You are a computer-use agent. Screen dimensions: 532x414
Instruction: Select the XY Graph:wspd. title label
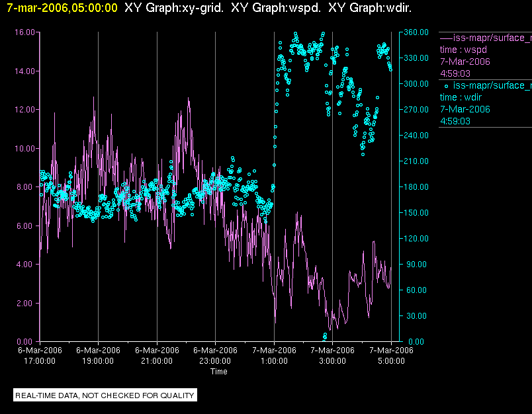276,8
